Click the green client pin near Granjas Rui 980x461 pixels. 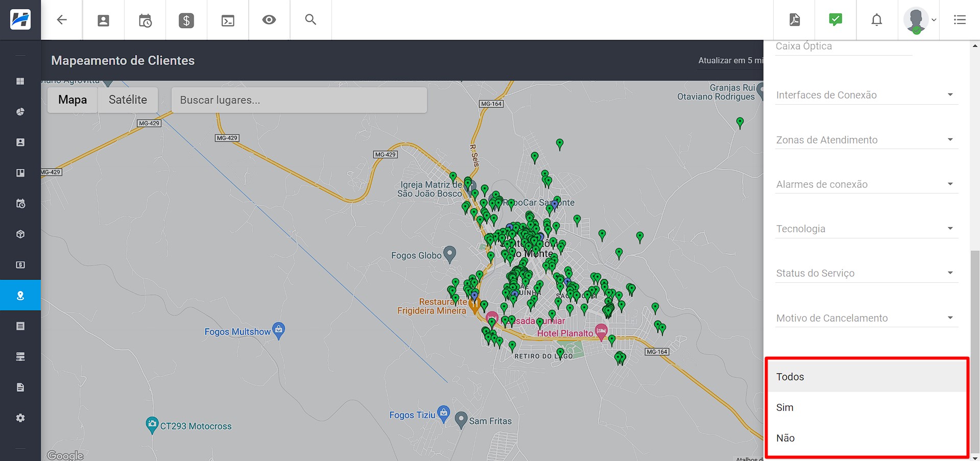coord(740,123)
